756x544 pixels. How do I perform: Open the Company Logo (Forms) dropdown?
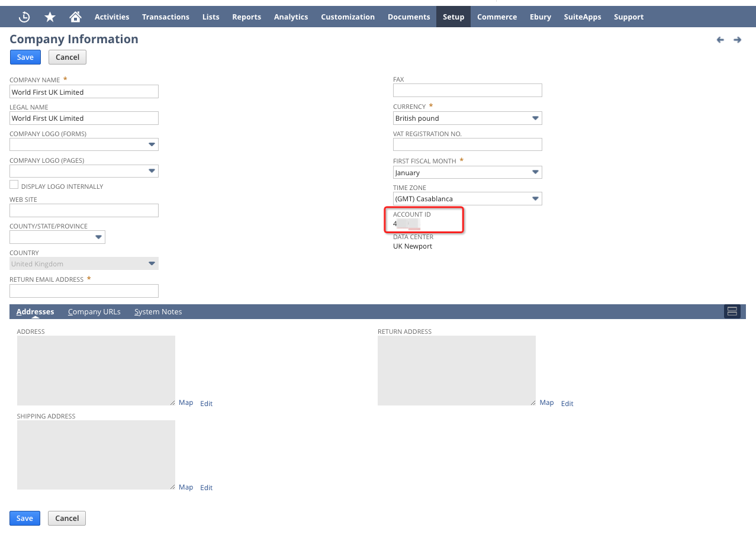(x=152, y=145)
